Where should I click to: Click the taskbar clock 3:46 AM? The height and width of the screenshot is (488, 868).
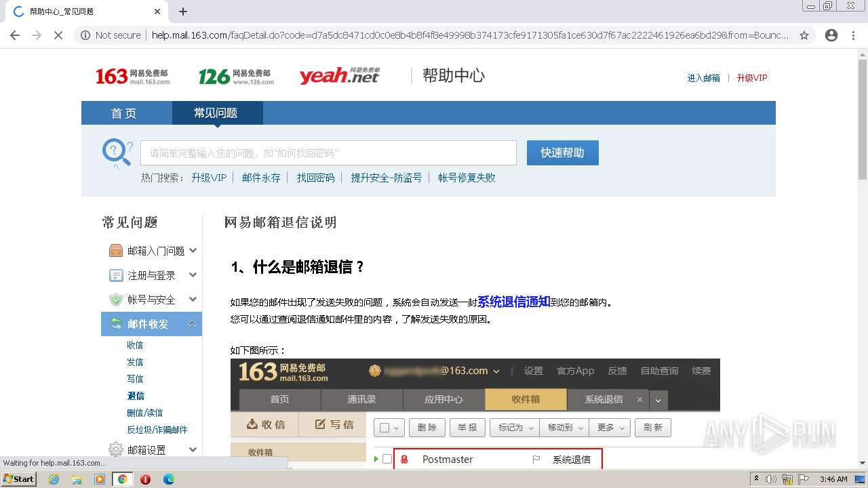(833, 479)
